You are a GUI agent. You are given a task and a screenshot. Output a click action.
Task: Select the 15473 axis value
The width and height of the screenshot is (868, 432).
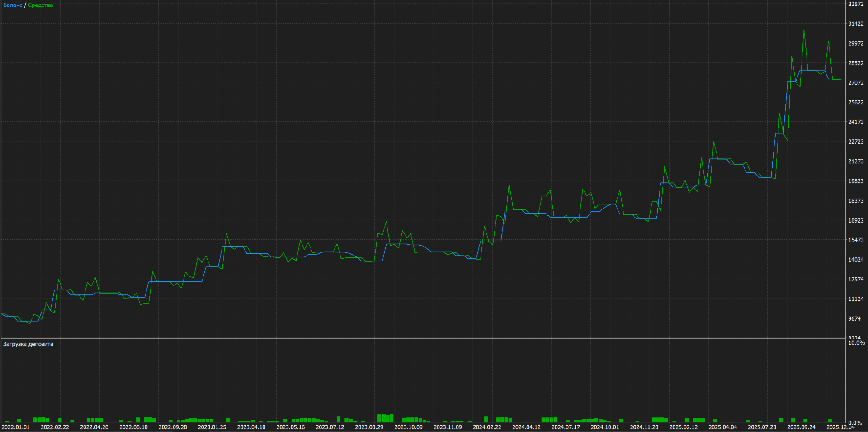point(856,240)
